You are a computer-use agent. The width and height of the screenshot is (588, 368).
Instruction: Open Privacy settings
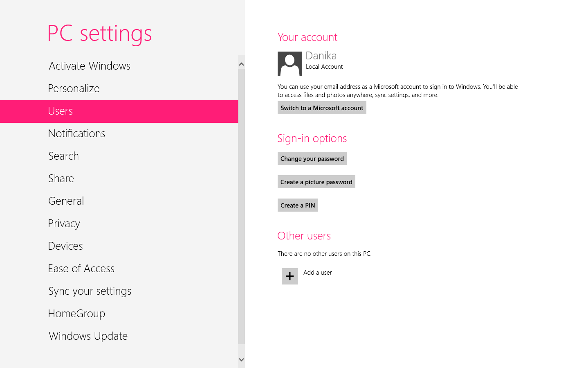pyautogui.click(x=64, y=224)
